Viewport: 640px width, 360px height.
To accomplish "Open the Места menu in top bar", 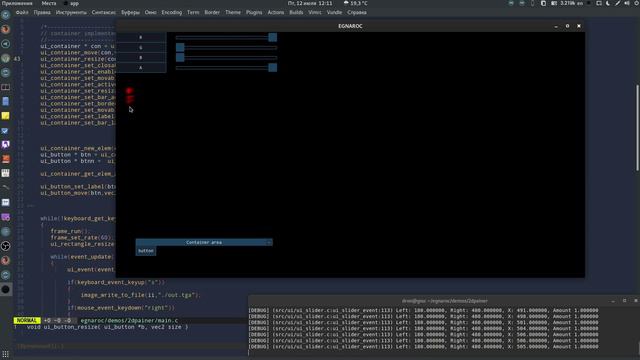I will pyautogui.click(x=49, y=3).
